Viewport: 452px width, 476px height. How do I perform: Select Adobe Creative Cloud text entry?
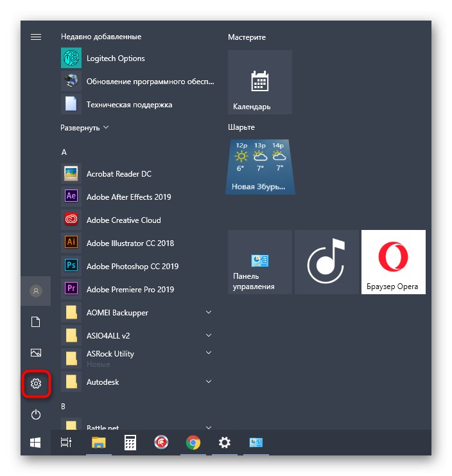point(123,220)
